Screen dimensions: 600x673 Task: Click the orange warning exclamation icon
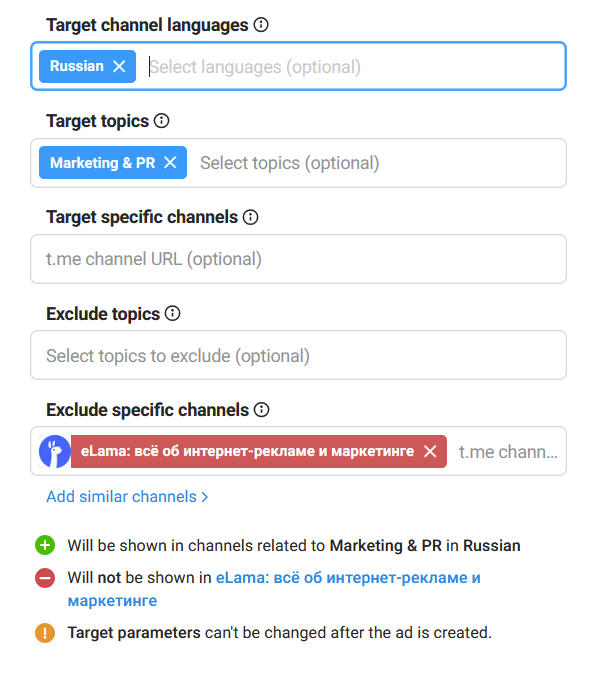(x=45, y=633)
